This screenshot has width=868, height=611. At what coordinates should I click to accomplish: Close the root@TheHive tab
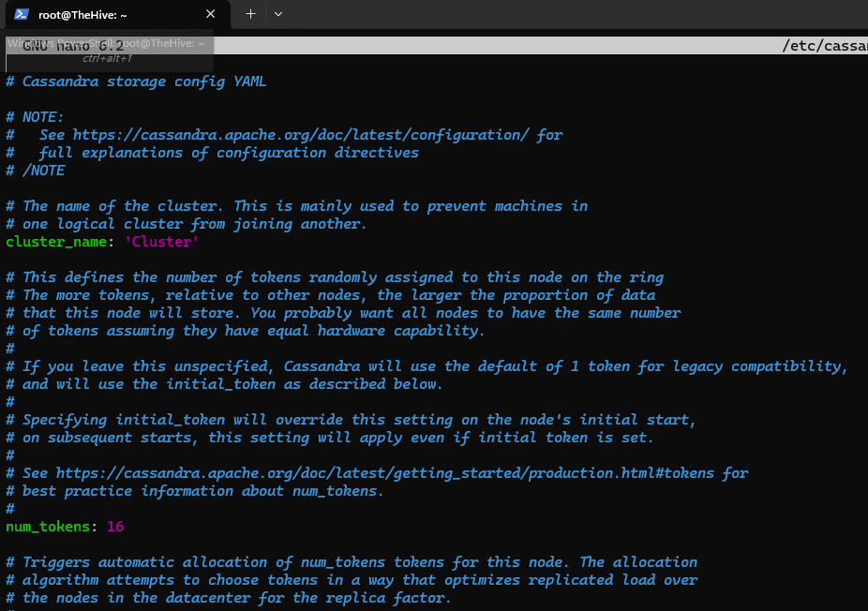211,14
